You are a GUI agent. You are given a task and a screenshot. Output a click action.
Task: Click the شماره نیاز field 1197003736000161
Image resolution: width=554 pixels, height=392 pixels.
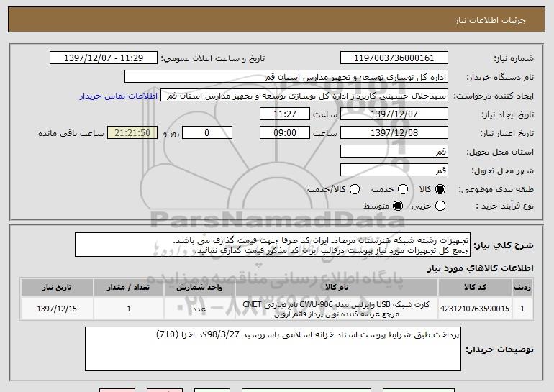pyautogui.click(x=394, y=58)
